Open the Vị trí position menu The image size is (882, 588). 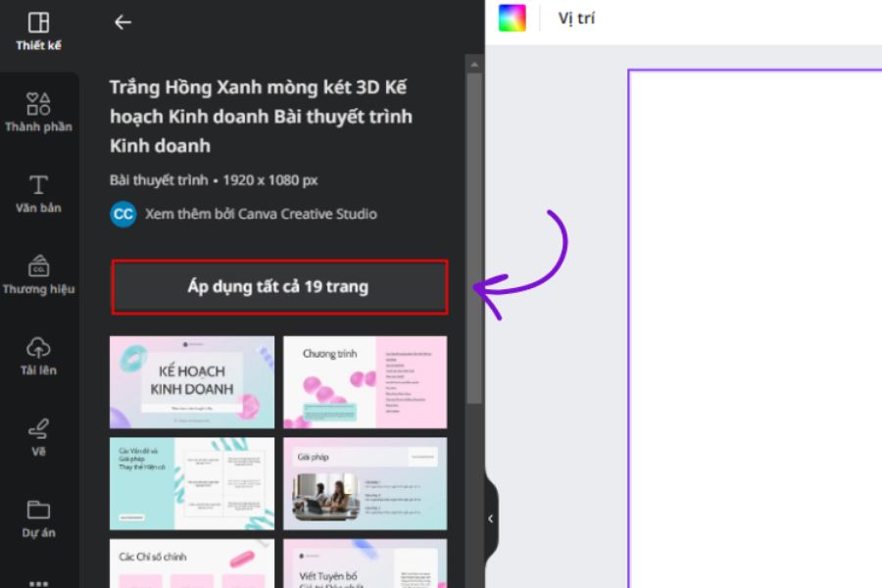(576, 19)
